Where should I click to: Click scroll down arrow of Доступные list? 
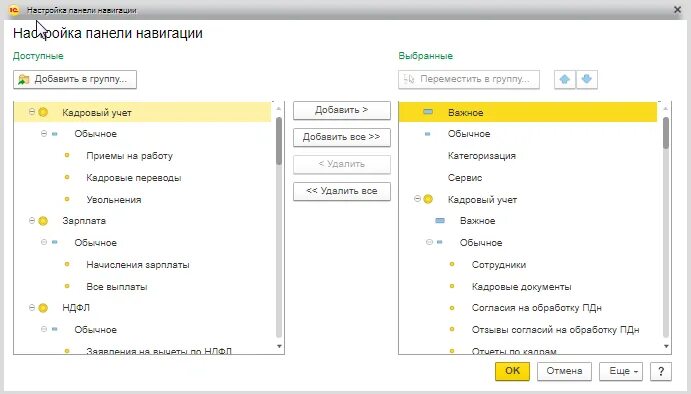pyautogui.click(x=279, y=346)
